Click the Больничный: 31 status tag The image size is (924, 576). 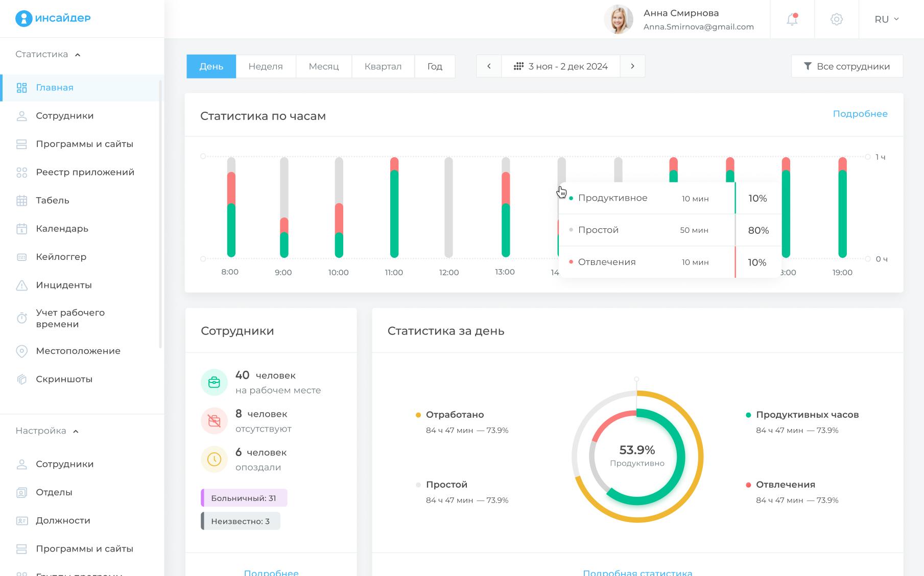(x=244, y=498)
